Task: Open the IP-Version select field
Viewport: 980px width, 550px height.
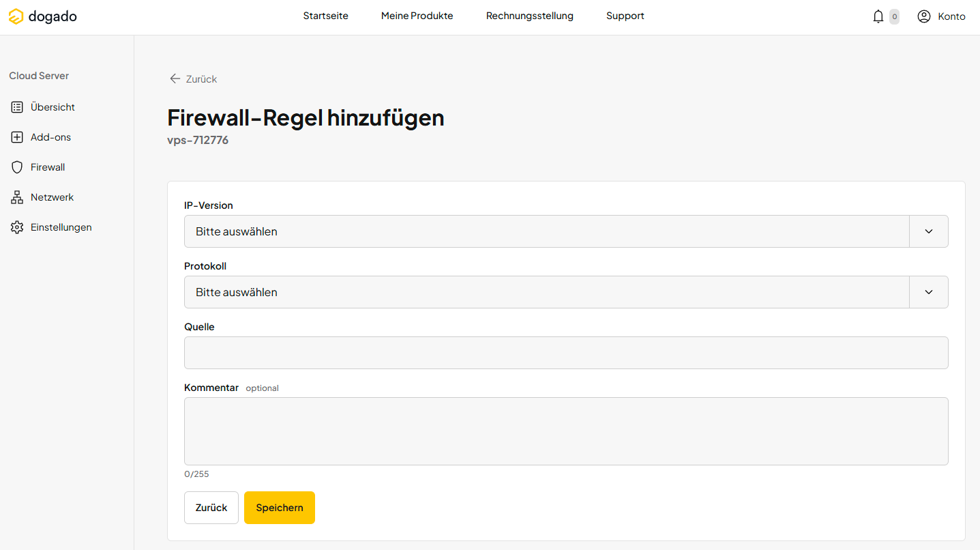Action: pos(546,231)
